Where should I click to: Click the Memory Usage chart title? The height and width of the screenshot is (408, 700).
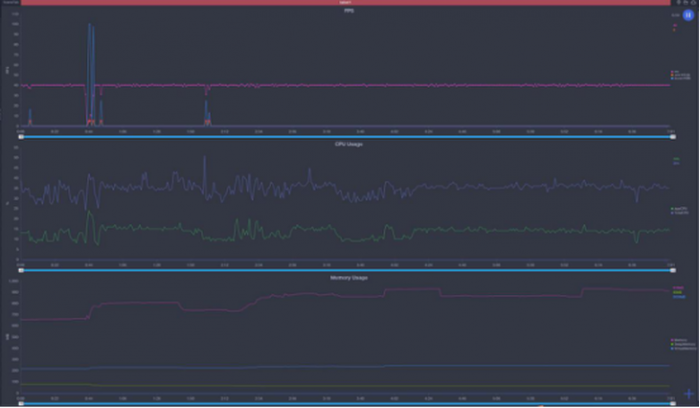(348, 277)
